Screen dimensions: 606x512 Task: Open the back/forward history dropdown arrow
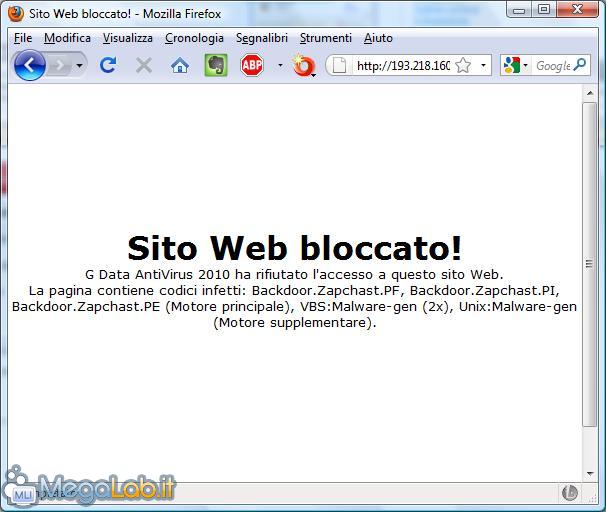[79, 65]
